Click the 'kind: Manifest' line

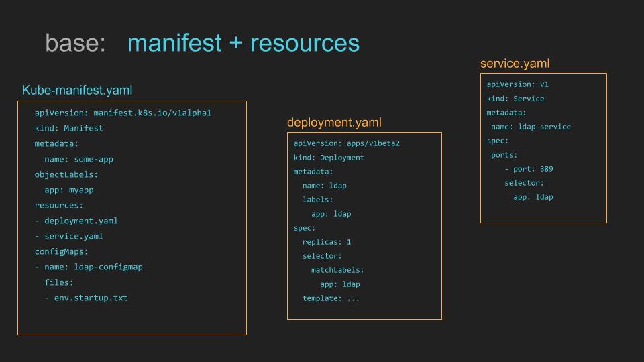click(x=68, y=128)
